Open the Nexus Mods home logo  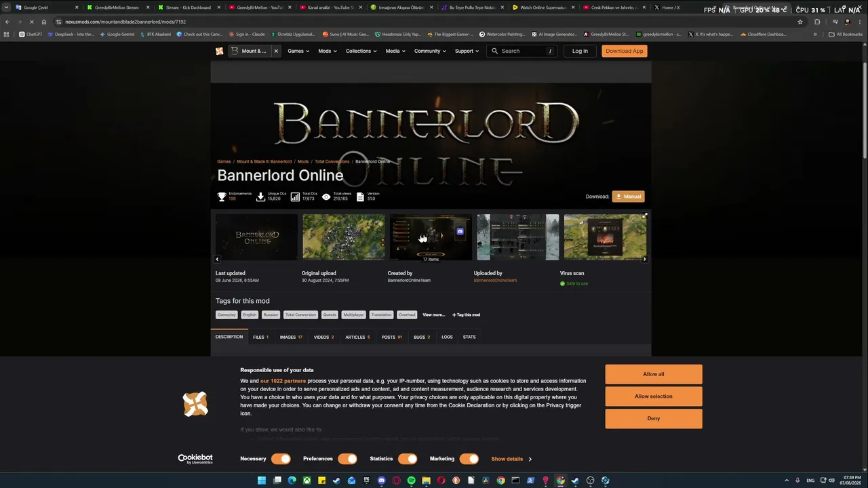[219, 51]
